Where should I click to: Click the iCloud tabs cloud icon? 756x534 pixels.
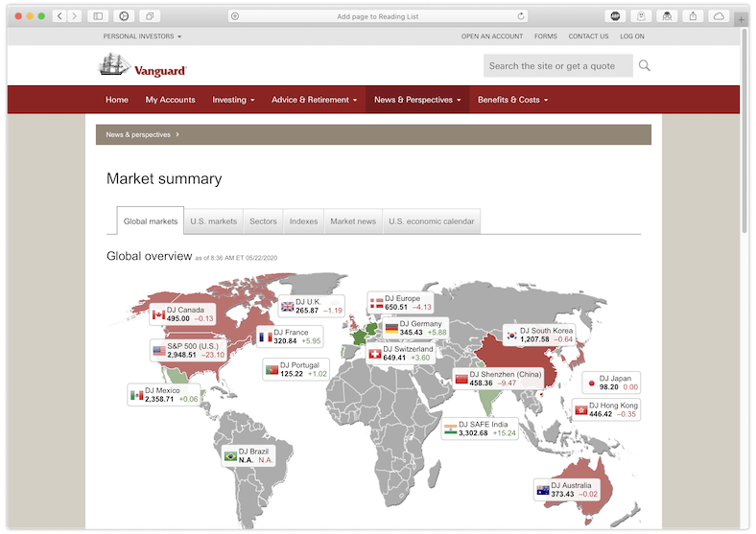click(719, 16)
